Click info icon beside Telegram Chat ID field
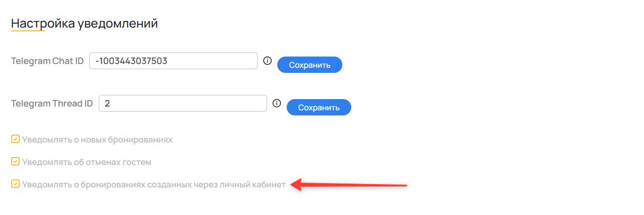 tap(268, 60)
